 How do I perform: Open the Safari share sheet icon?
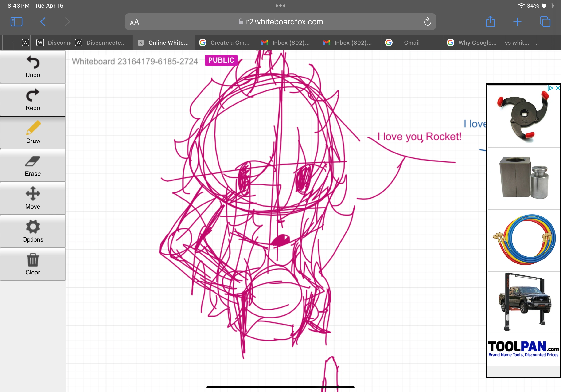tap(490, 22)
